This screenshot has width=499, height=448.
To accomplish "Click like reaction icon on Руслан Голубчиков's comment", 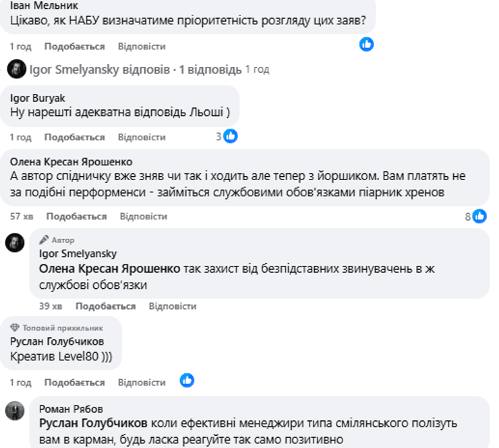I will 187,381.
